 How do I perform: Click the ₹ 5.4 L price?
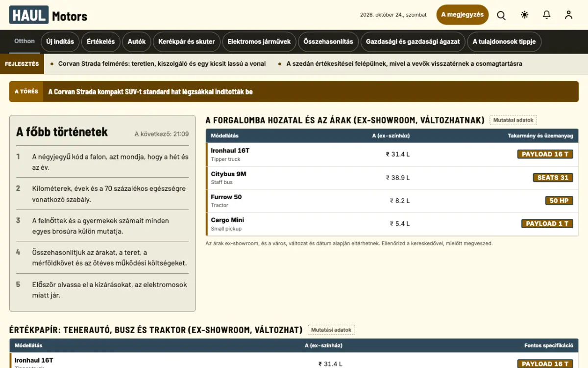(400, 224)
